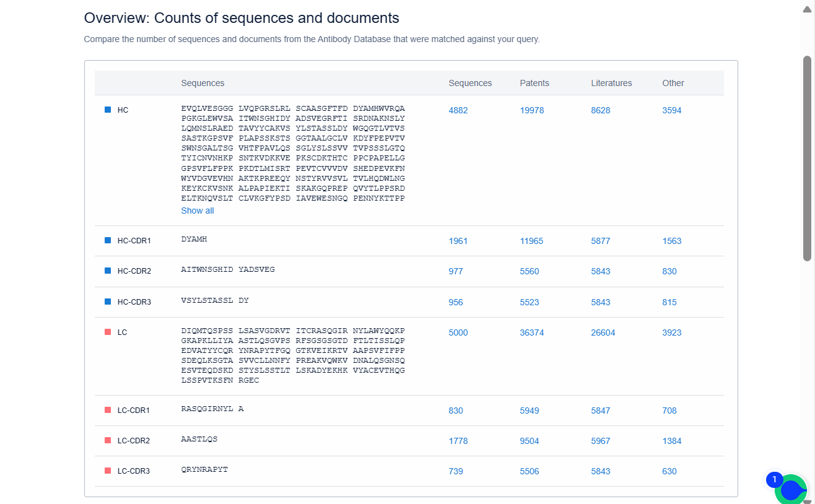This screenshot has height=504, width=815.
Task: Expand full HC sequence with Show all
Action: (197, 211)
